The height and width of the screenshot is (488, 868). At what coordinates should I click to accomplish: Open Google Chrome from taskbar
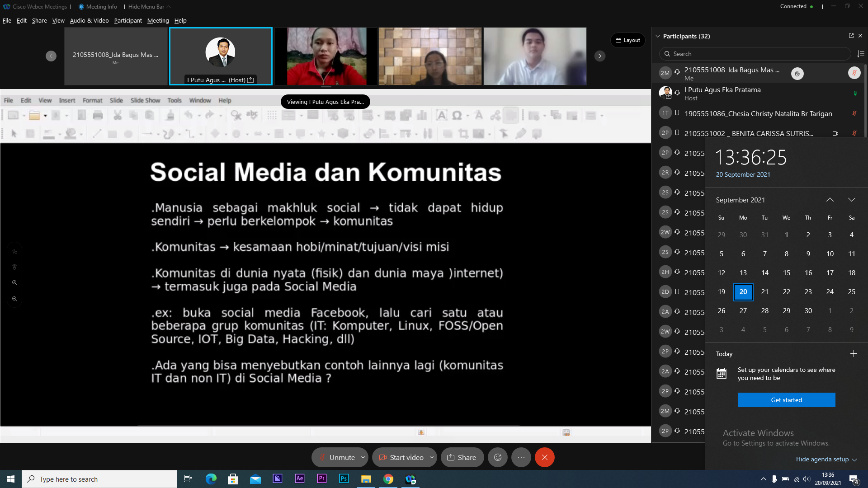(388, 479)
